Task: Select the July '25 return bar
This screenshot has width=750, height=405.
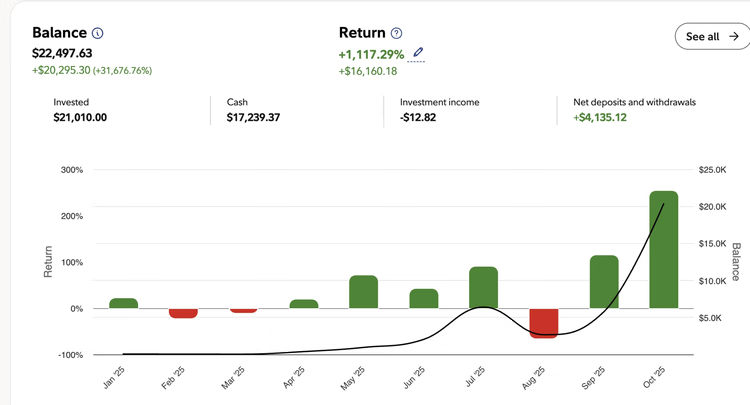Action: [x=483, y=288]
